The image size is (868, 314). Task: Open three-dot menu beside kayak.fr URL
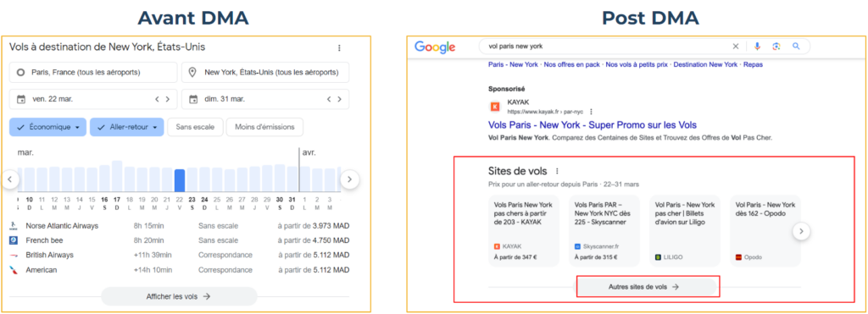coord(591,111)
